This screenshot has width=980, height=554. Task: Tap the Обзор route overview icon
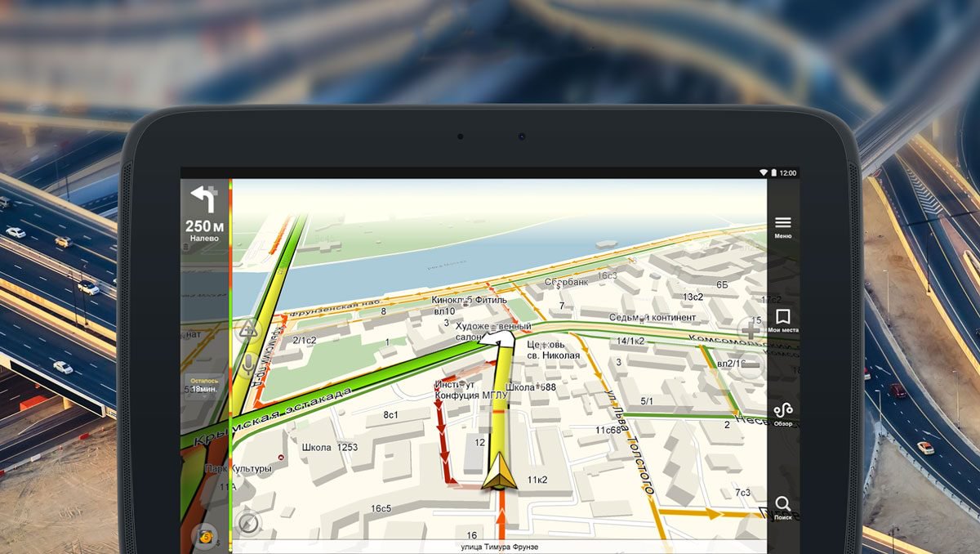coord(783,414)
